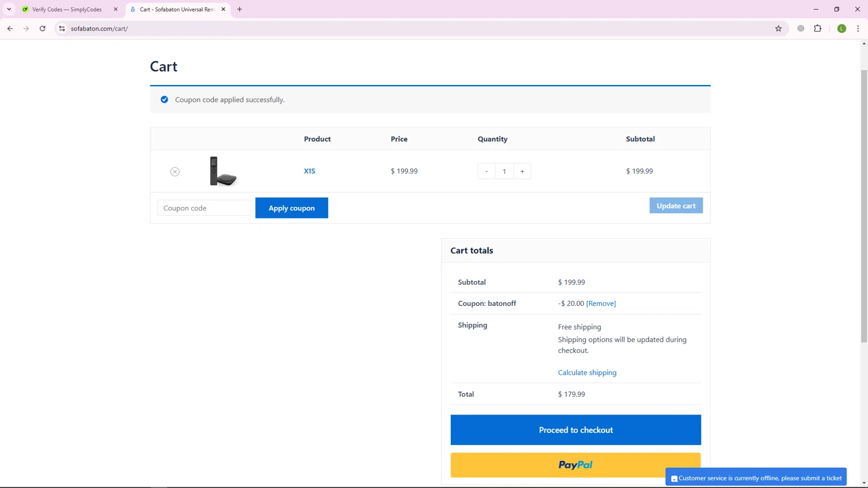Reload the cart page
The image size is (868, 488).
coord(42,28)
